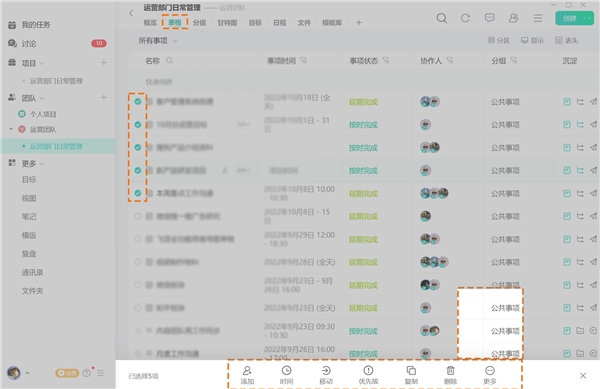Select 笔记 in the sidebar
This screenshot has width=600, height=389.
coord(29,217)
